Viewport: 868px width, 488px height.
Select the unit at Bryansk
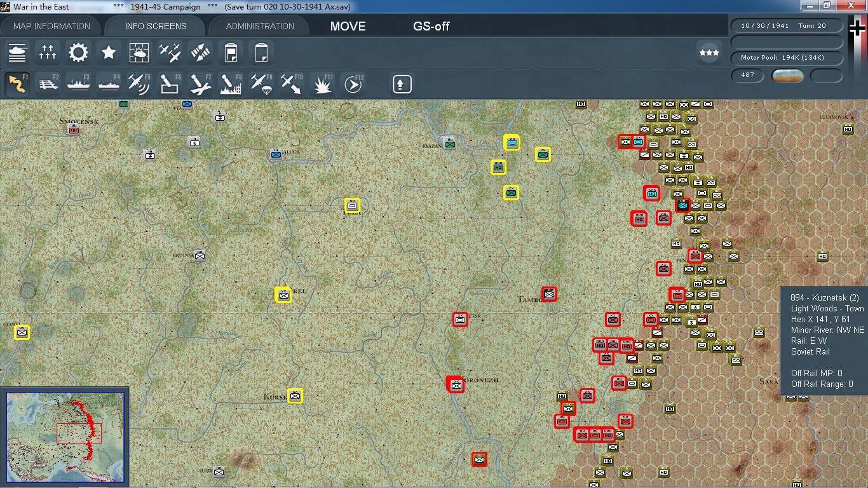(200, 255)
